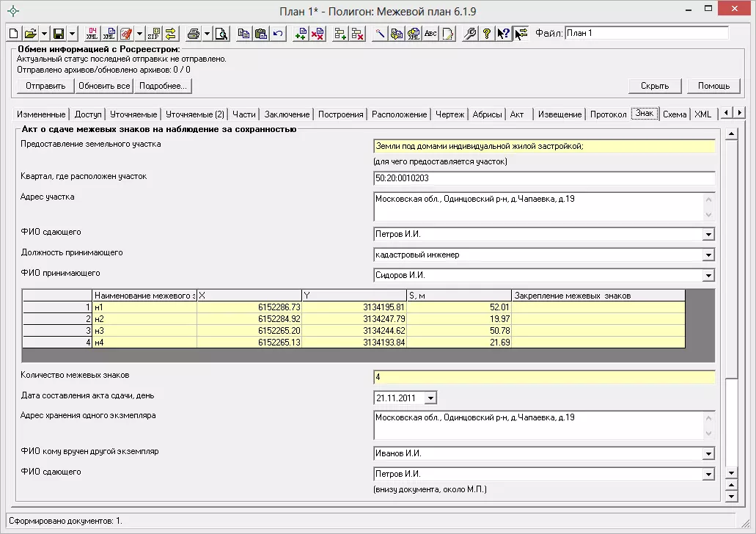Viewport: 756px width, 534px height.
Task: Copy using the copy icon
Action: (x=244, y=33)
